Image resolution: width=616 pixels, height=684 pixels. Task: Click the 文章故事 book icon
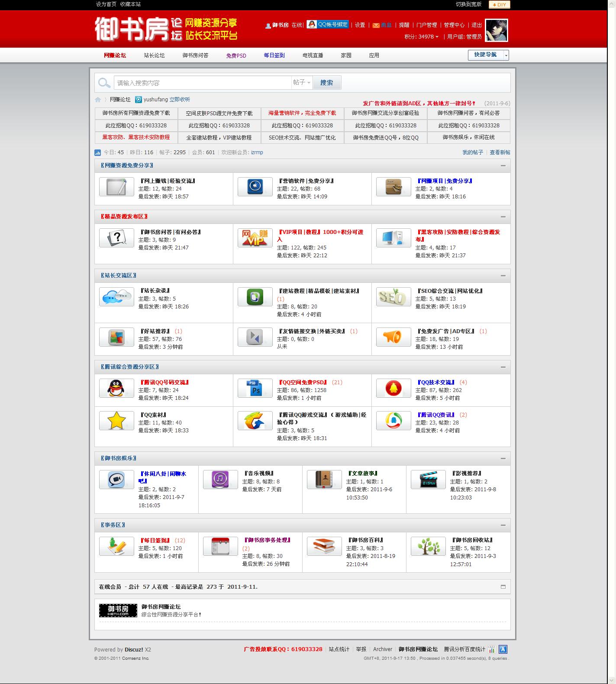(324, 480)
